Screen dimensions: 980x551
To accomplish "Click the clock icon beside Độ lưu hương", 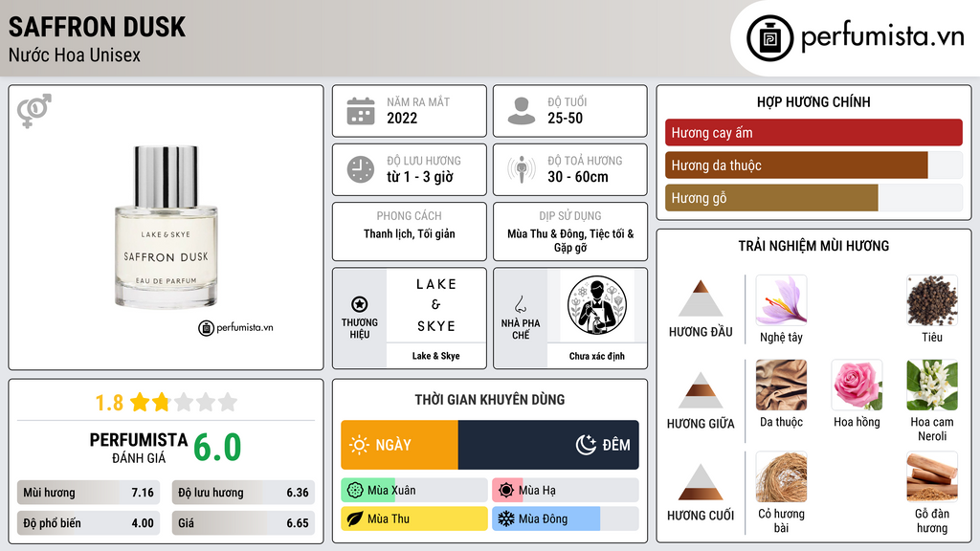I will [361, 169].
